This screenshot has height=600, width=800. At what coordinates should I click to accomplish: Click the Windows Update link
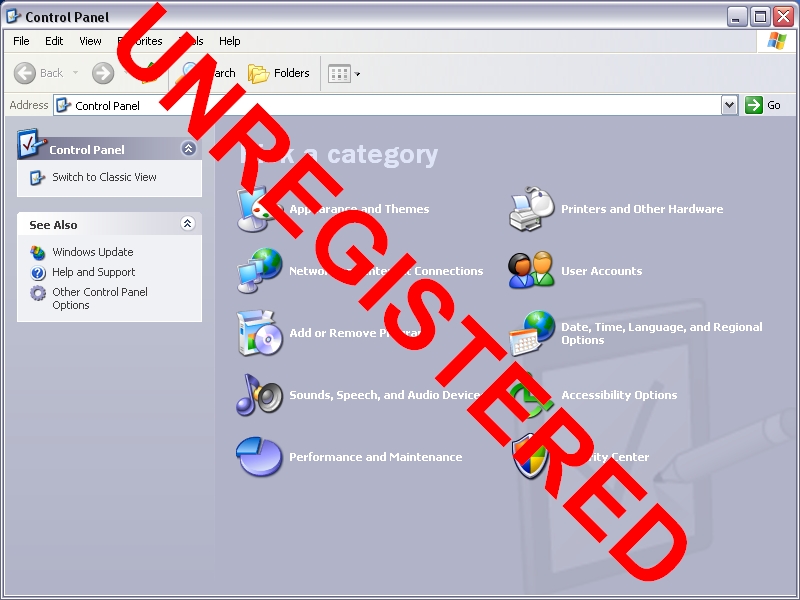(92, 252)
